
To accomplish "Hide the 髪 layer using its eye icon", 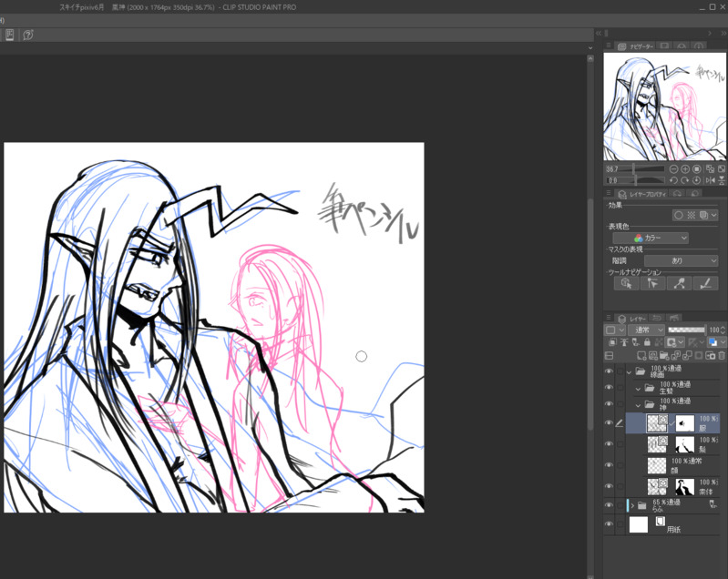I will tap(609, 444).
